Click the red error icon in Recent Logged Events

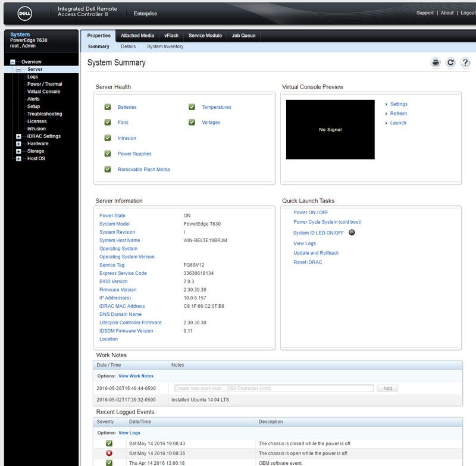coord(109,453)
